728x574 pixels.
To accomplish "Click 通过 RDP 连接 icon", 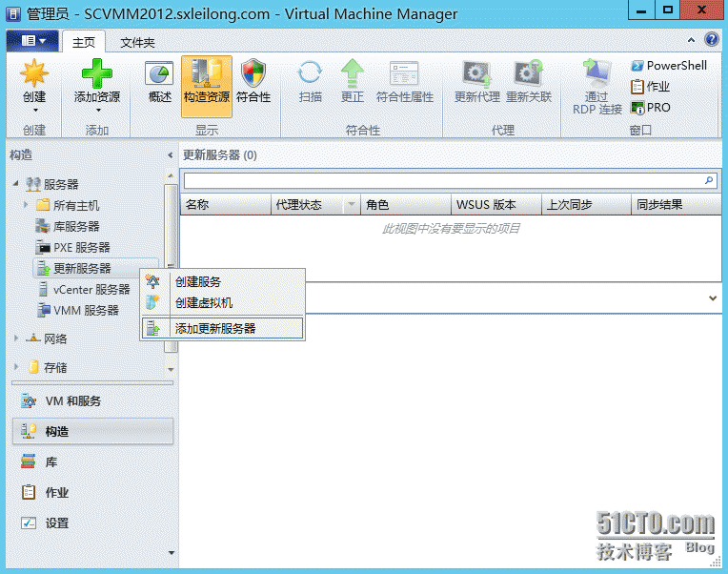I will [x=597, y=72].
